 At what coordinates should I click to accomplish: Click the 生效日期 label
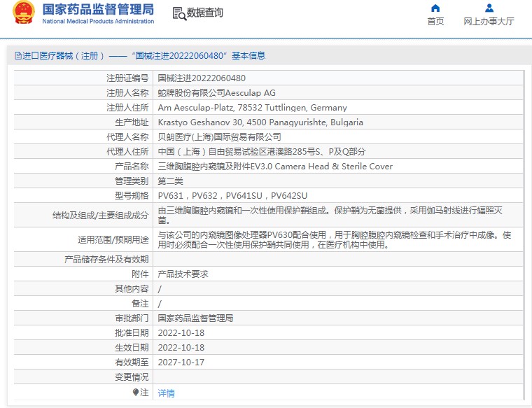pos(132,348)
